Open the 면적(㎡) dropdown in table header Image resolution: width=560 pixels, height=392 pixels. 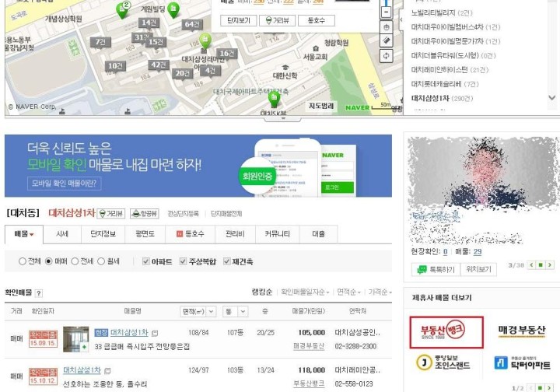click(198, 311)
